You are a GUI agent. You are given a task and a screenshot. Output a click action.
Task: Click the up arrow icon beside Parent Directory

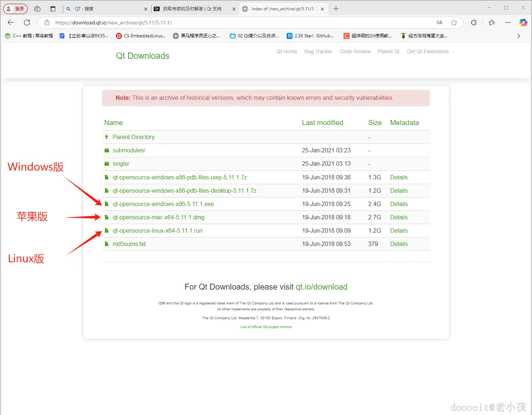point(106,137)
